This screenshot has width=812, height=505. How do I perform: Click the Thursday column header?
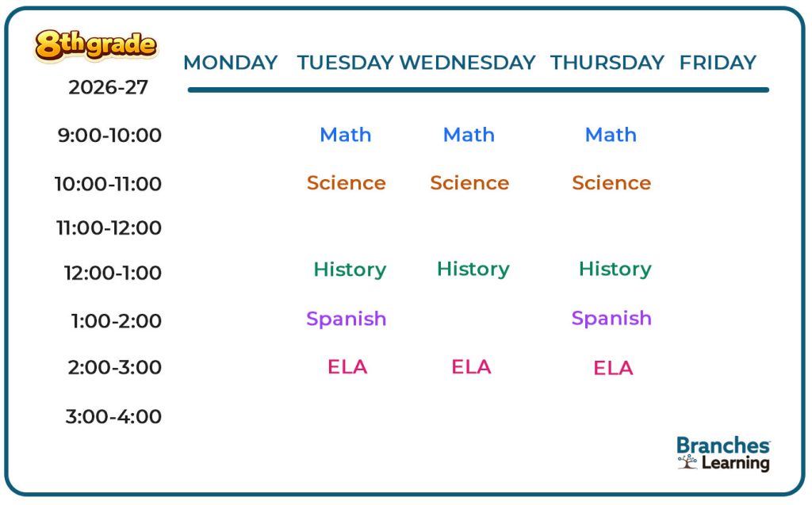[607, 63]
